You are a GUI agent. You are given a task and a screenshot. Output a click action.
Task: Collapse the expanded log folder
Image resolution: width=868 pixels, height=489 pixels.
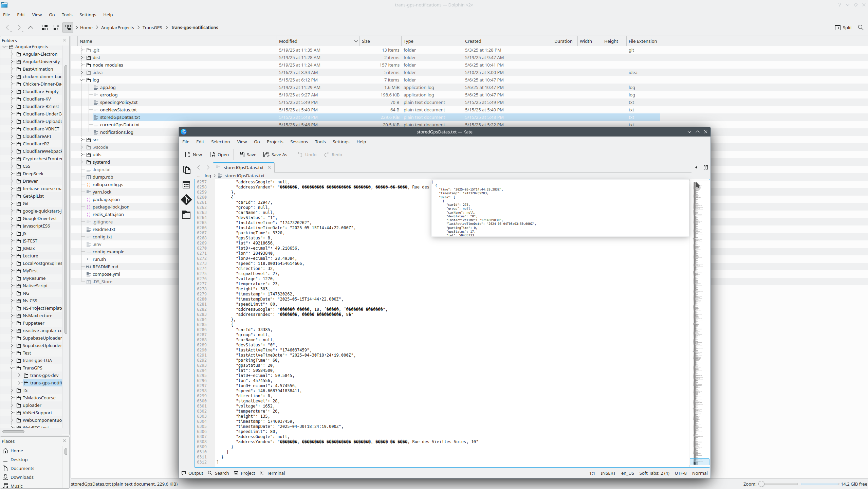(82, 80)
